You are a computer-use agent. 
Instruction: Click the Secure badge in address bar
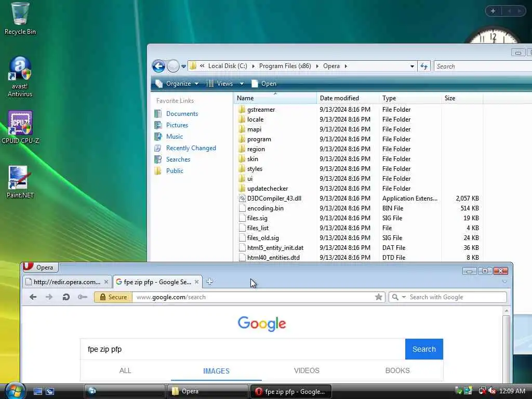click(113, 297)
